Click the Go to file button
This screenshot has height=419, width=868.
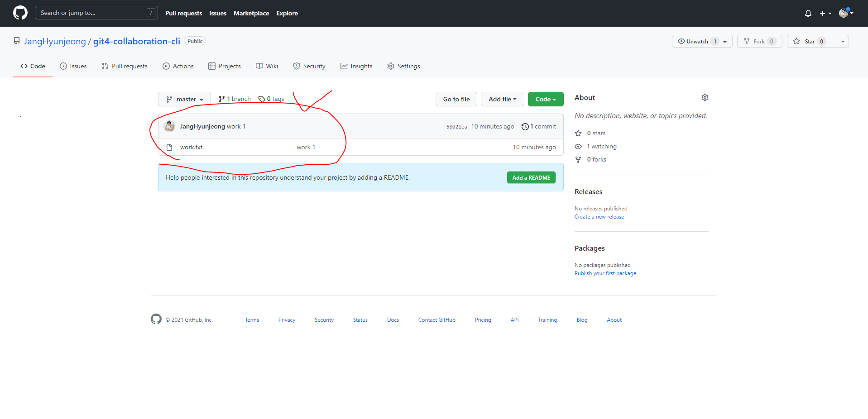pos(456,99)
